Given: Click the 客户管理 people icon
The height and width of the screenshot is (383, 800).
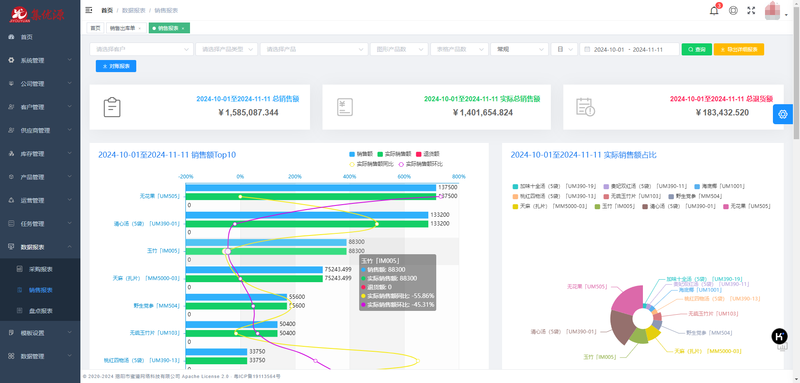Looking at the screenshot, I should [x=11, y=107].
